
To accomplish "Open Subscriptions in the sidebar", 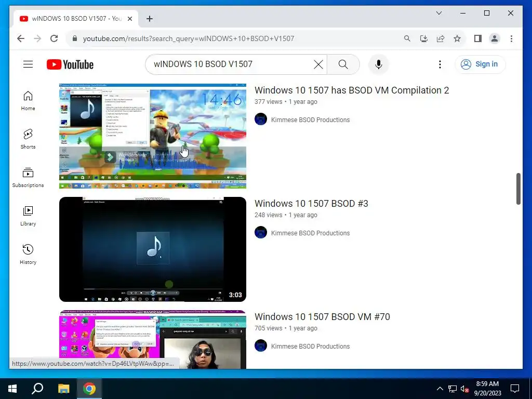I will click(28, 178).
